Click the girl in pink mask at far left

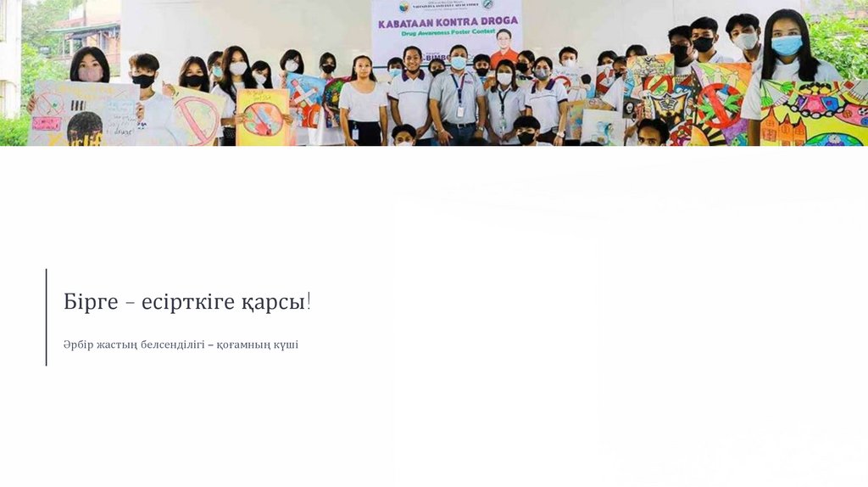tap(90, 65)
